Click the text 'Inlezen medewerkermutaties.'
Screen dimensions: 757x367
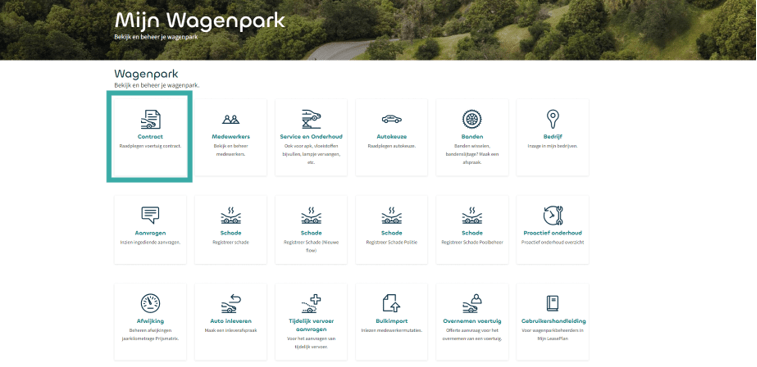tap(392, 330)
